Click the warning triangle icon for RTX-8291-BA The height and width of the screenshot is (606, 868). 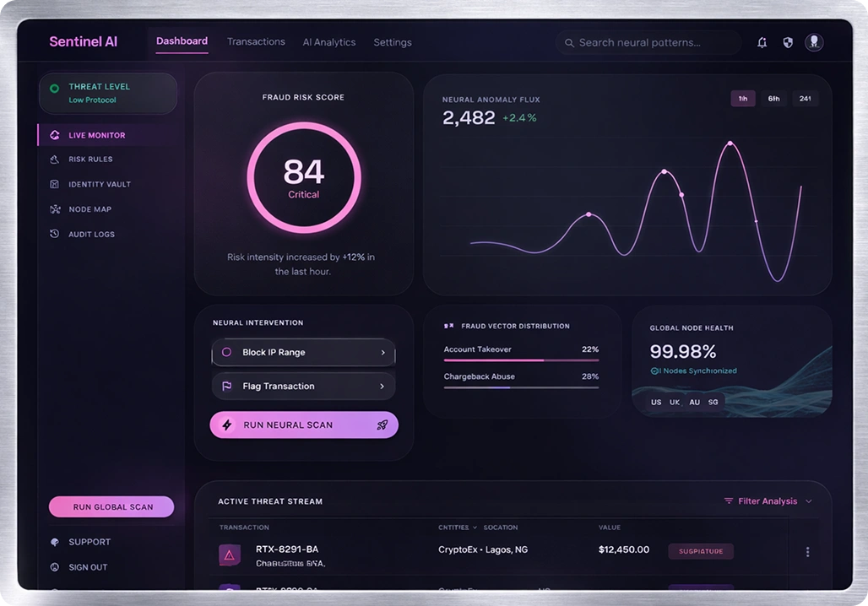(229, 555)
